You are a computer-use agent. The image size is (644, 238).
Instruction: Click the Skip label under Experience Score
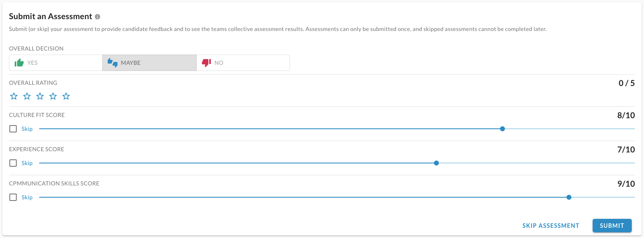27,163
